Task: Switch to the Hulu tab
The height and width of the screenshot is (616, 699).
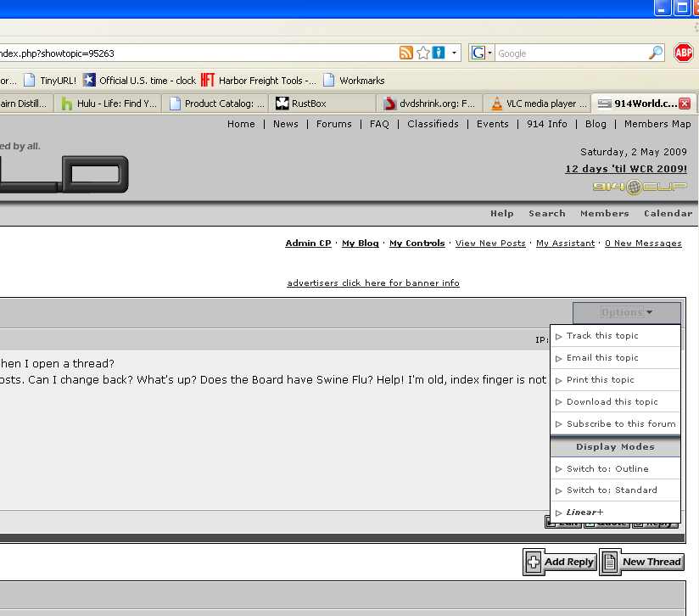Action: 107,104
